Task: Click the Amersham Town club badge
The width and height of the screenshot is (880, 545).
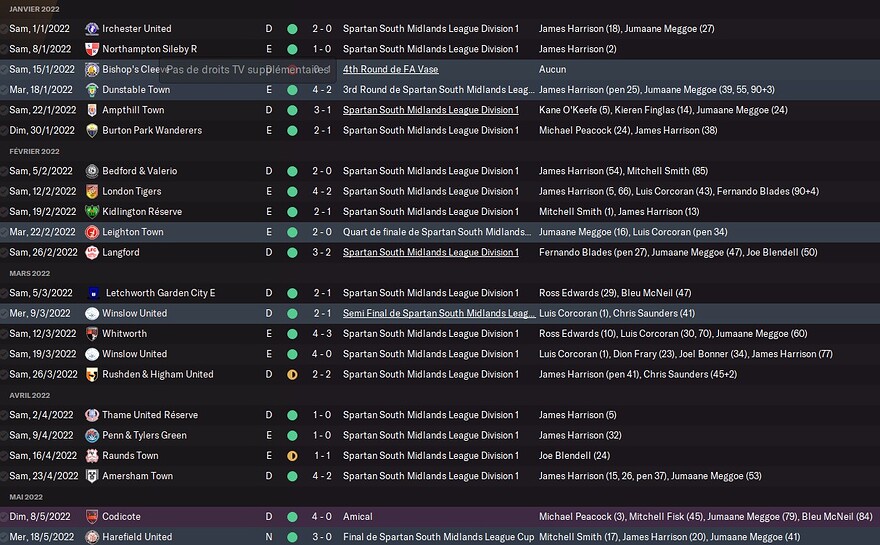Action: tap(92, 476)
